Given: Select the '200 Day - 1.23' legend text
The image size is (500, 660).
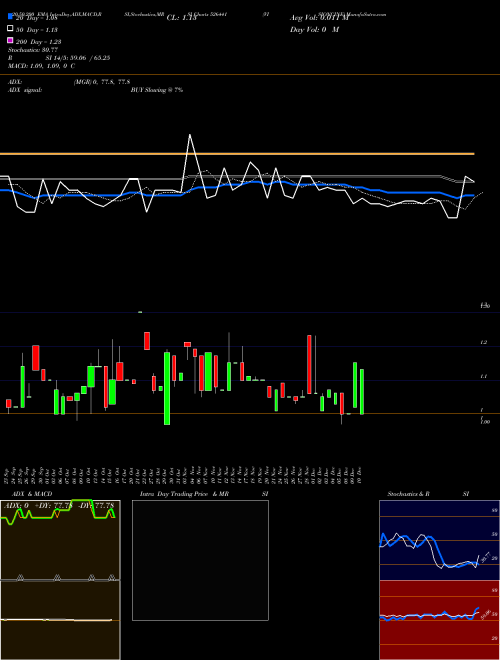Looking at the screenshot, I should pyautogui.click(x=38, y=41).
